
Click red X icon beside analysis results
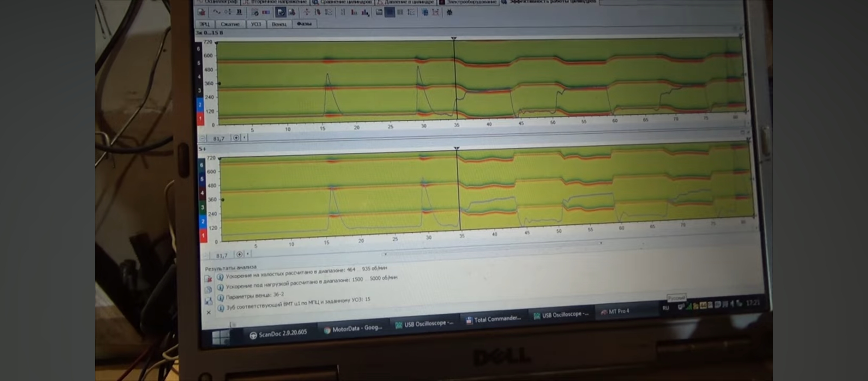pyautogui.click(x=209, y=279)
